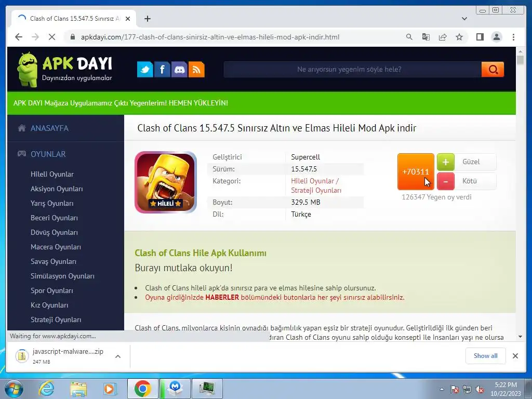This screenshot has height=399, width=532.
Task: Click the orange search button
Action: (493, 70)
